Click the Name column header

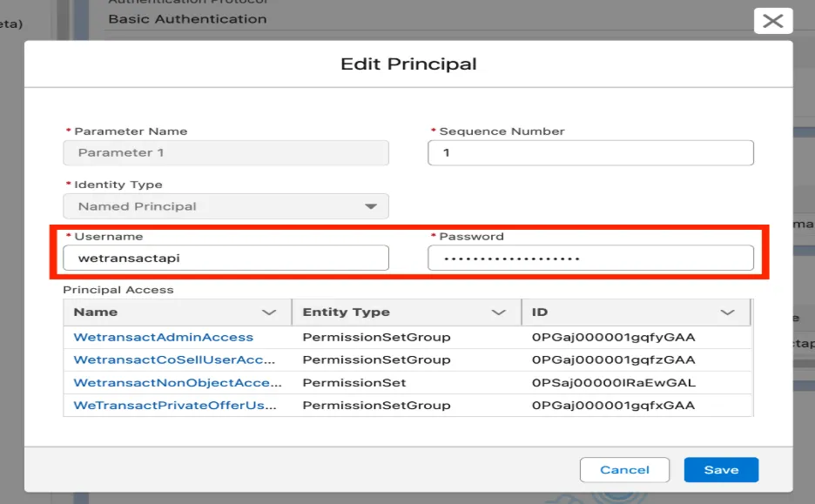click(178, 312)
